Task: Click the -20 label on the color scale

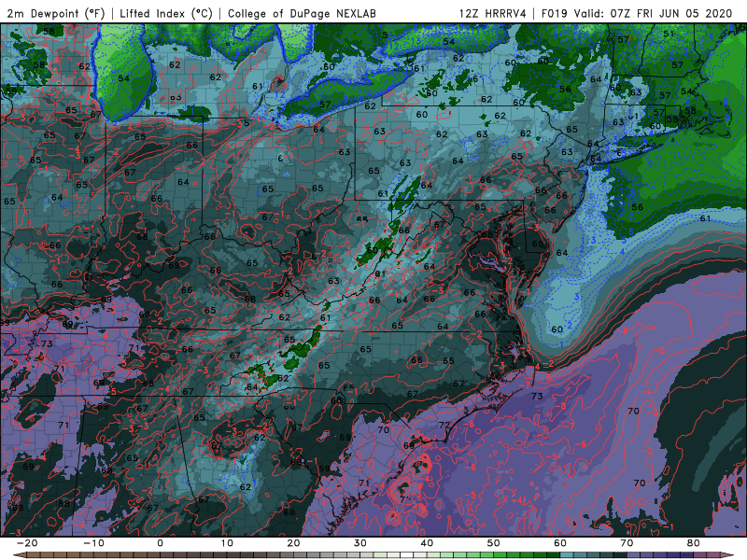Action: point(27,543)
